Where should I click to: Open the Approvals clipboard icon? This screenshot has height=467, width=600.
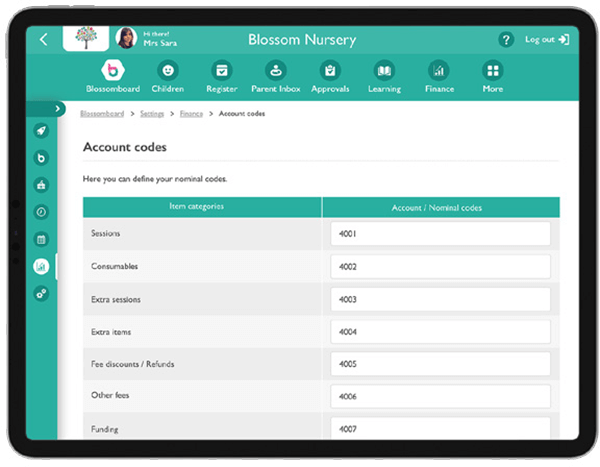pos(330,71)
